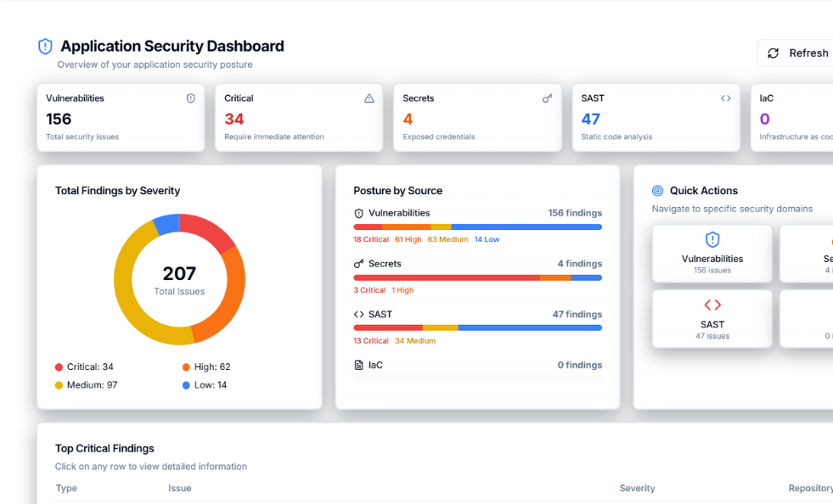Select the Medium: 97 legend entry
Screen dimensions: 833x504
(x=86, y=385)
